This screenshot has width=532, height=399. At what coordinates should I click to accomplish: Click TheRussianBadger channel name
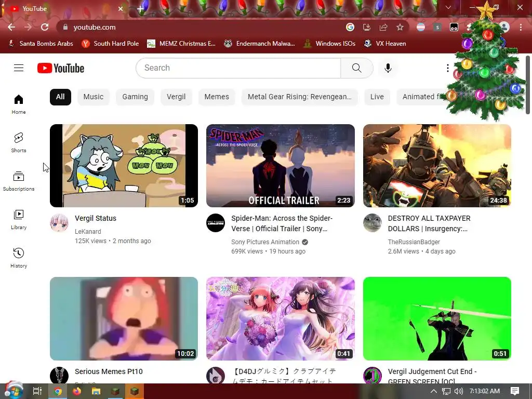(x=414, y=242)
